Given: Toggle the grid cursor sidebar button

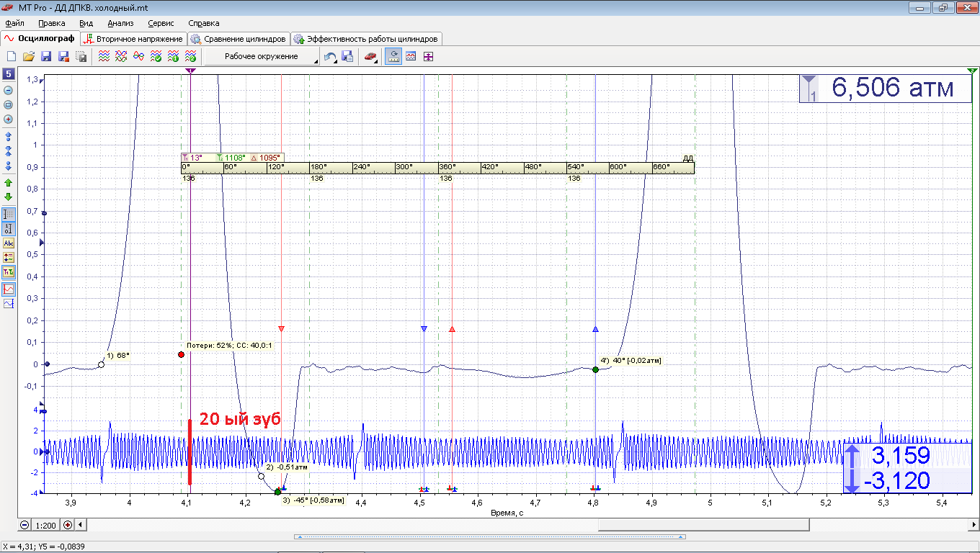Looking at the screenshot, I should (x=9, y=215).
